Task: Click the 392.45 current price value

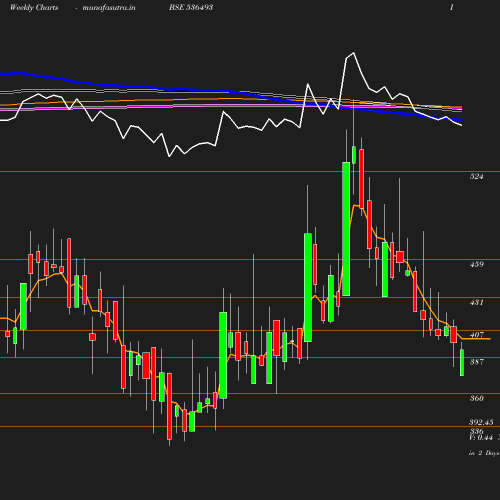Action: coord(481,422)
